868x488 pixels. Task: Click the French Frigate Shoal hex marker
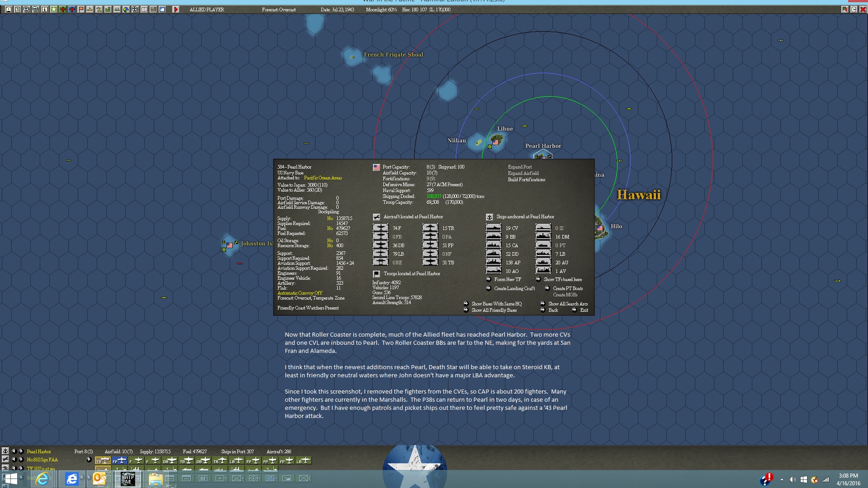[353, 57]
